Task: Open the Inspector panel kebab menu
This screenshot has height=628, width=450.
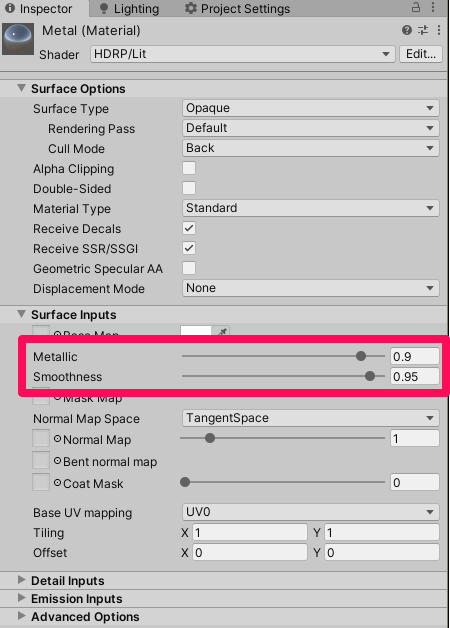Action: [433, 7]
